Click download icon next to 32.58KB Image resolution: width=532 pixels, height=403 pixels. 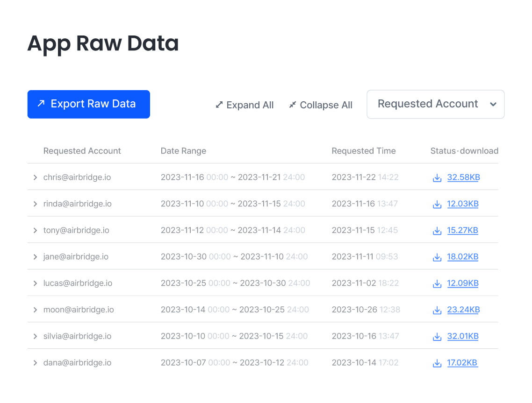(437, 177)
